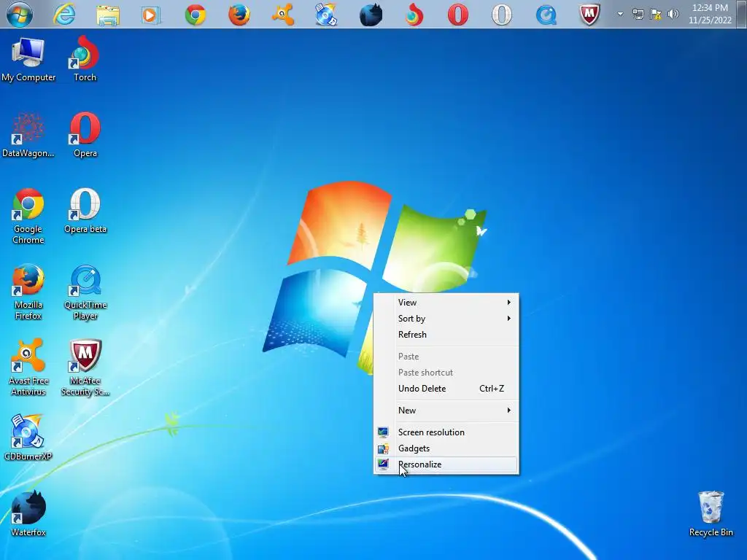
Task: Select Avast Free Antivirus desktop shortcut
Action: click(x=28, y=367)
